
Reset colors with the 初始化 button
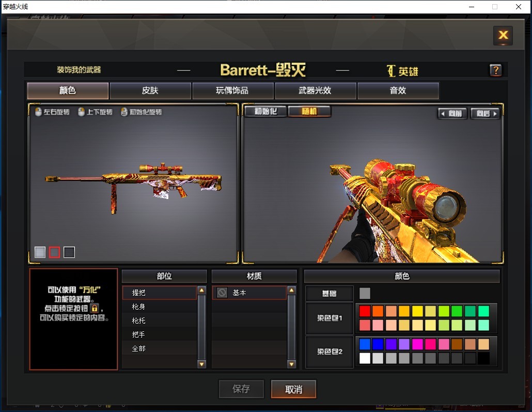coord(265,112)
